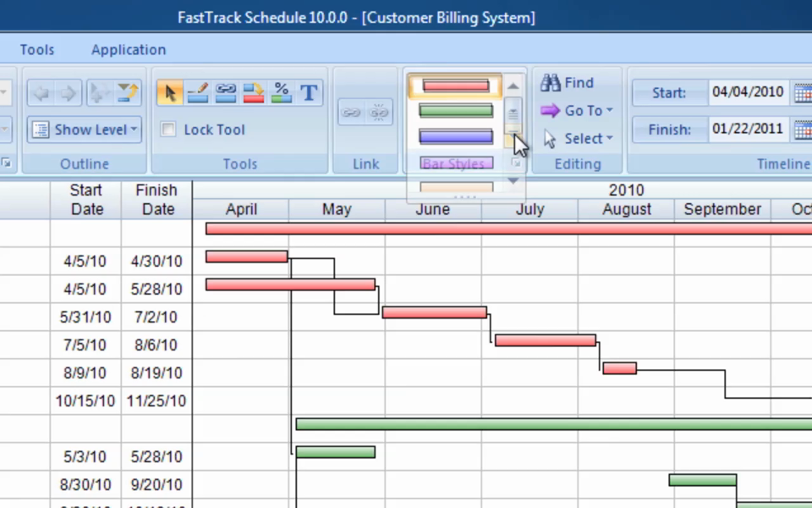The height and width of the screenshot is (508, 812).
Task: Select green bar for 8/30/10 task
Action: tap(703, 481)
